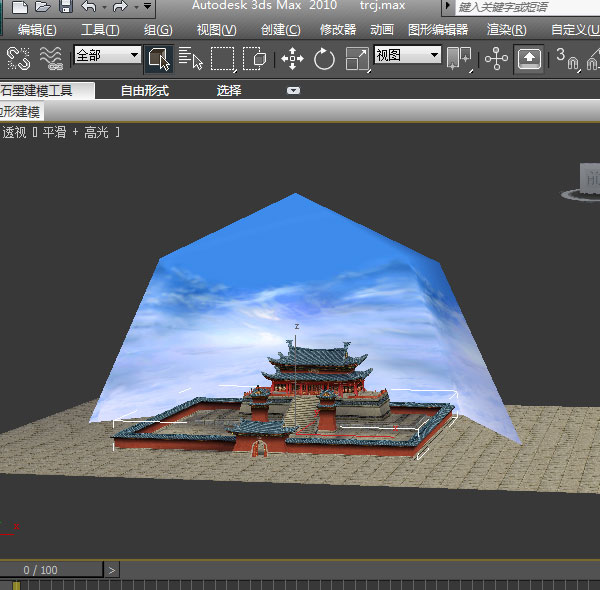Viewport: 600px width, 590px height.
Task: Open the quick access toolbar customize dropdown
Action: pos(147,6)
